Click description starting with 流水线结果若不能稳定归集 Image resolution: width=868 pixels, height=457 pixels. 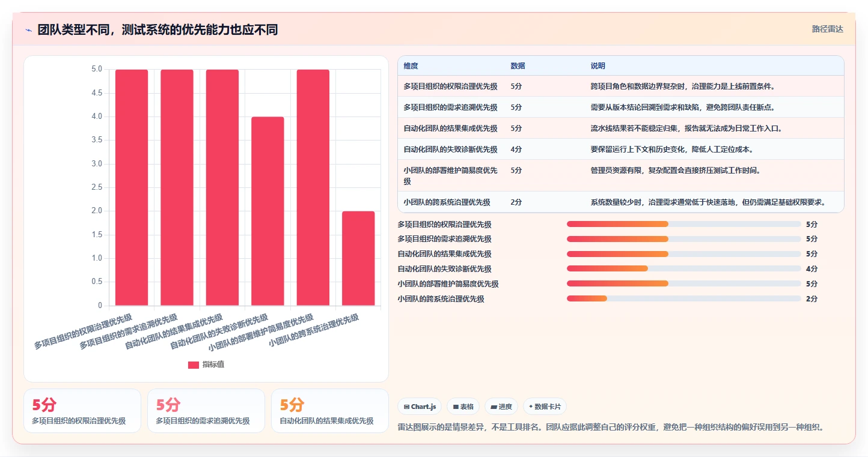pyautogui.click(x=686, y=129)
